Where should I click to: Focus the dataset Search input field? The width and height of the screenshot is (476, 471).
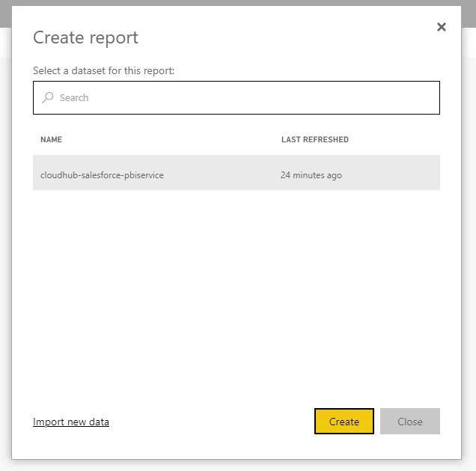click(247, 97)
